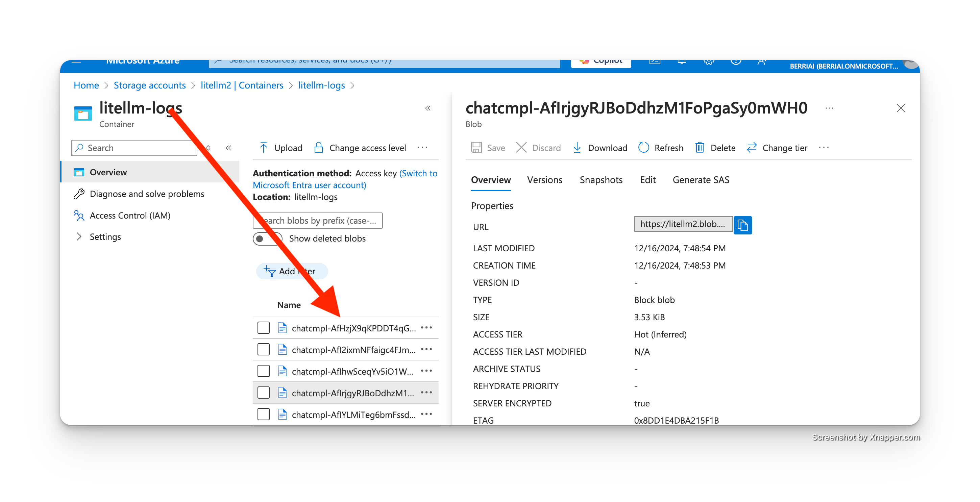Check the chatcmpl-AfHzjX9qKPDDT4qG blob checkbox
This screenshot has height=502, width=980.
pyautogui.click(x=263, y=328)
